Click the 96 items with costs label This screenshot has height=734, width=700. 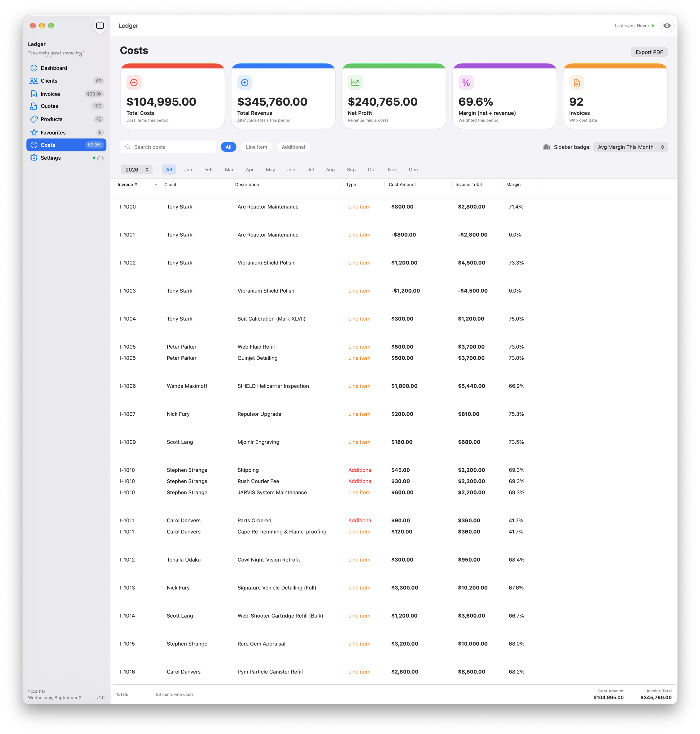[x=175, y=694]
